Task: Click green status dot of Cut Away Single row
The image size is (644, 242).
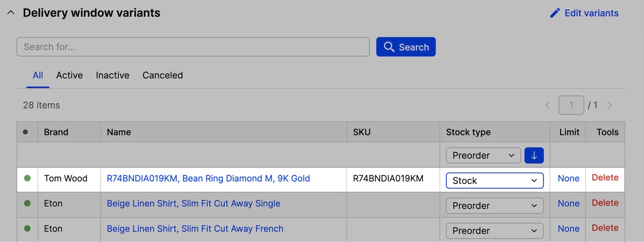Action: click(27, 203)
